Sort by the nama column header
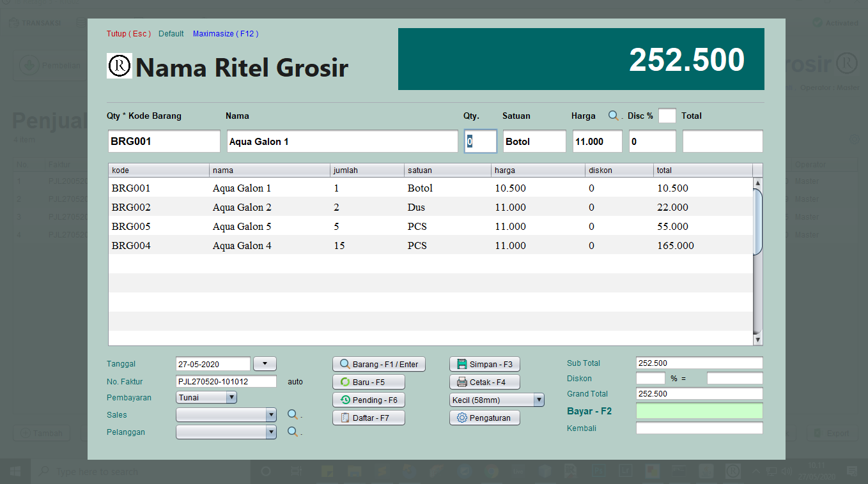The height and width of the screenshot is (484, 868). [x=270, y=170]
